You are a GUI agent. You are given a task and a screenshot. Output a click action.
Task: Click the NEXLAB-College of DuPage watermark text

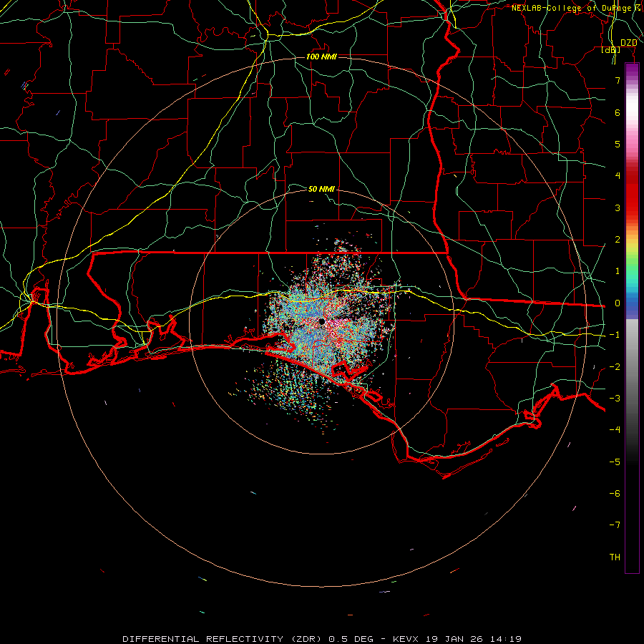[576, 8]
